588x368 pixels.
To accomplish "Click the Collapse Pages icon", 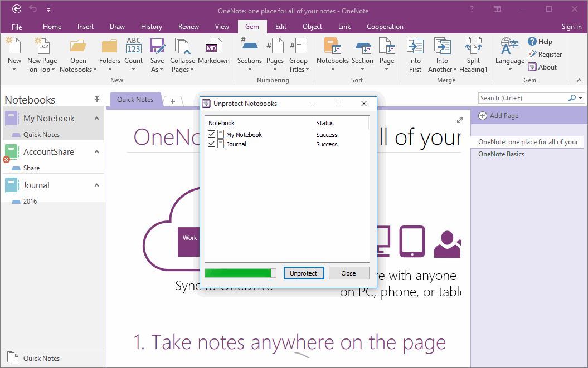I will [183, 46].
